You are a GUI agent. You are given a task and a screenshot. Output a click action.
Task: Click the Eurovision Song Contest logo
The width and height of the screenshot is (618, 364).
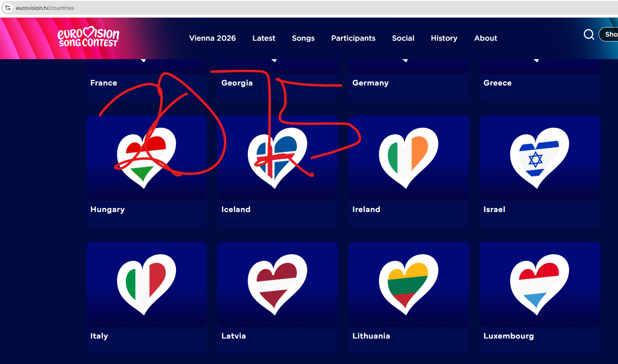(x=88, y=37)
